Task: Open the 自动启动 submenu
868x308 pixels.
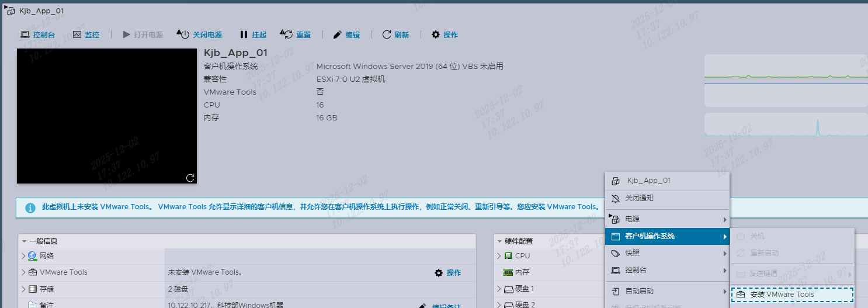Action: tap(668, 291)
